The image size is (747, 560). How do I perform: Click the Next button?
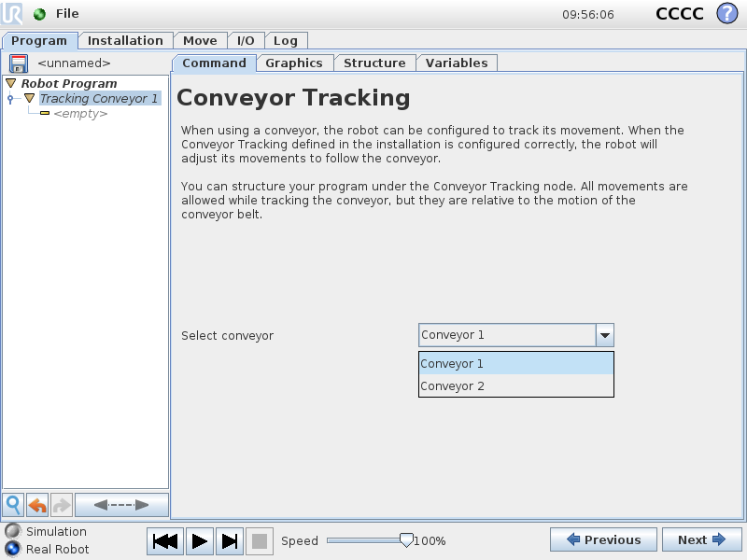pos(701,539)
